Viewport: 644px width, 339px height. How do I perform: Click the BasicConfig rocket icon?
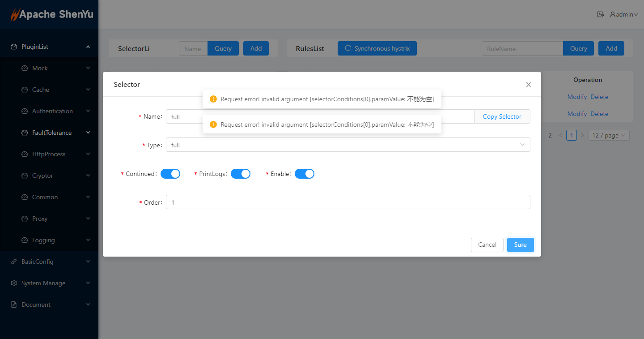click(x=14, y=262)
